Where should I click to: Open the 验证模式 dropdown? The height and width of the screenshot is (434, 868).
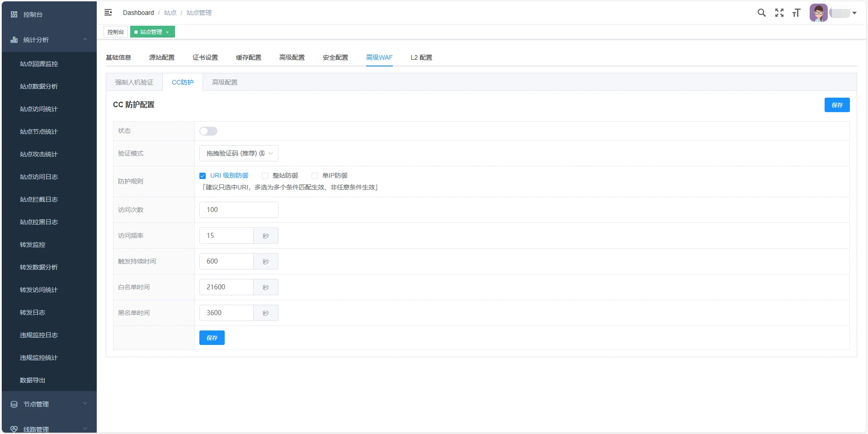pos(239,153)
